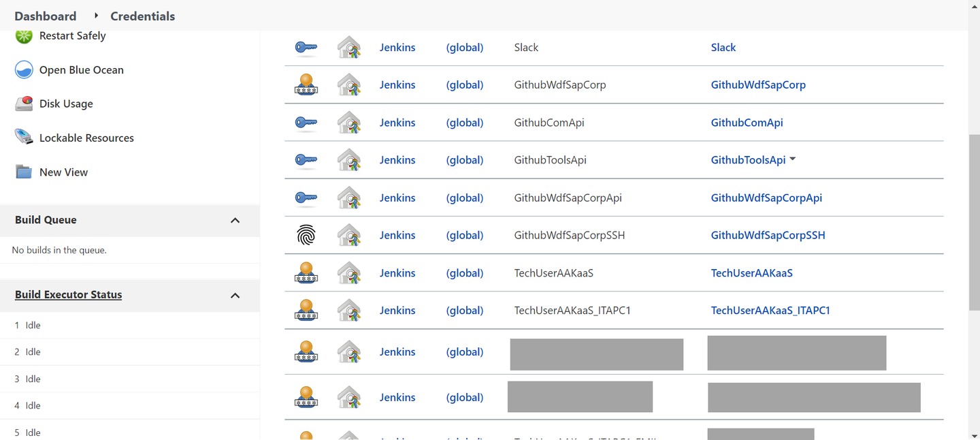Click store house icon in TechUserAAKaaS_ITAPC1 row

point(349,310)
